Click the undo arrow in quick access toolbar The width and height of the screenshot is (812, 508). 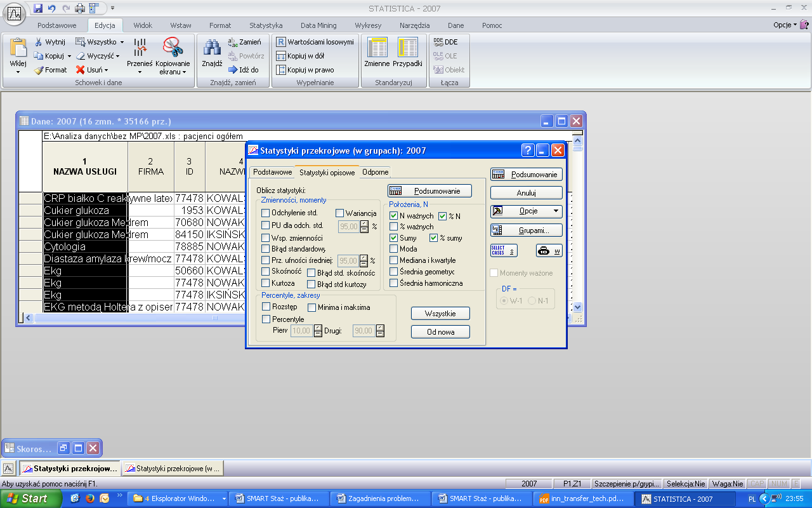pos(52,8)
